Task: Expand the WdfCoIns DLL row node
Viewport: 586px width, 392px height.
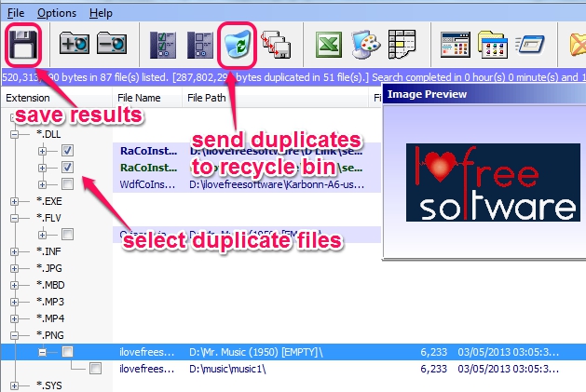Action: tap(42, 184)
